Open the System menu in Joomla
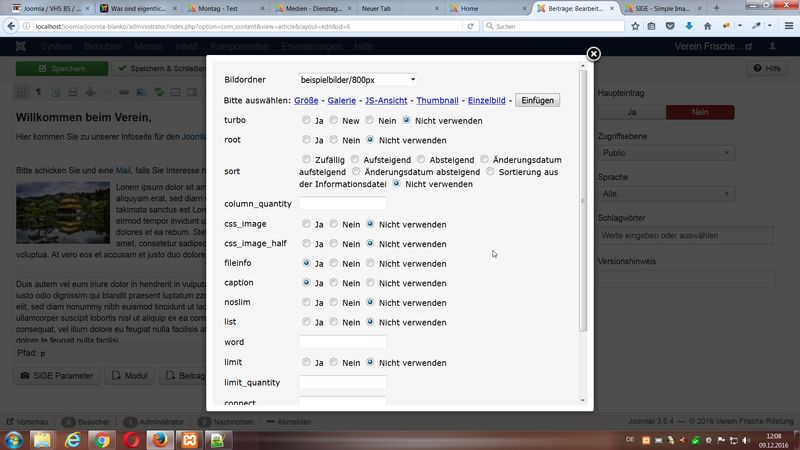This screenshot has height=450, width=800. [x=56, y=46]
